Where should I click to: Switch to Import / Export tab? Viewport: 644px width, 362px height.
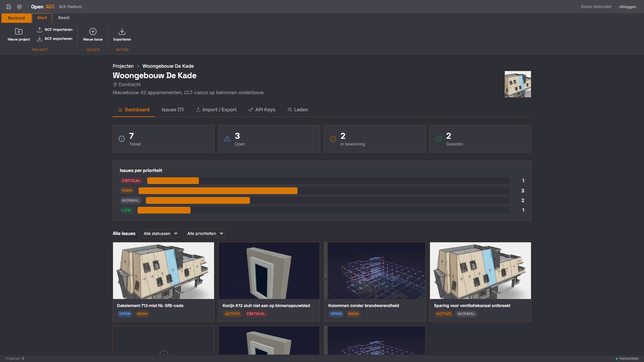pos(216,110)
